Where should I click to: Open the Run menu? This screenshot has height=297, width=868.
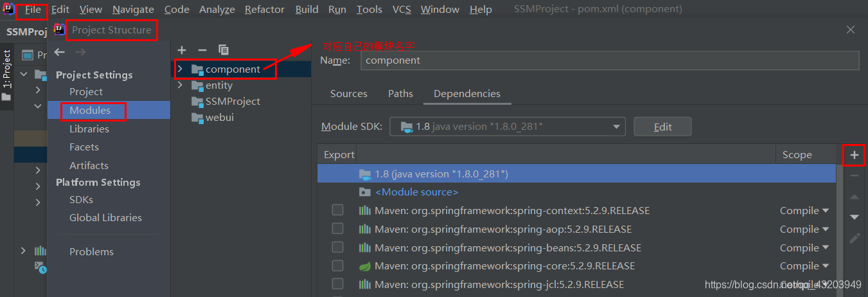(x=337, y=10)
